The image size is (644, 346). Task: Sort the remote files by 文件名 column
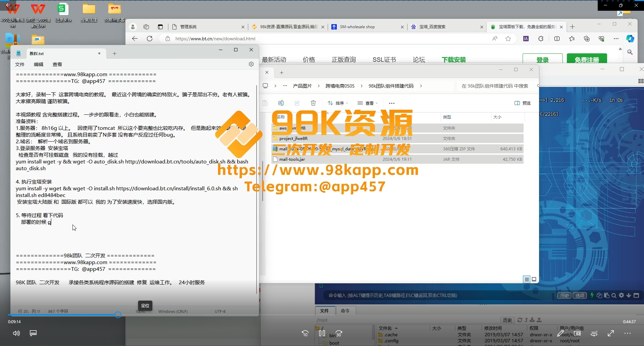pyautogui.click(x=385, y=328)
